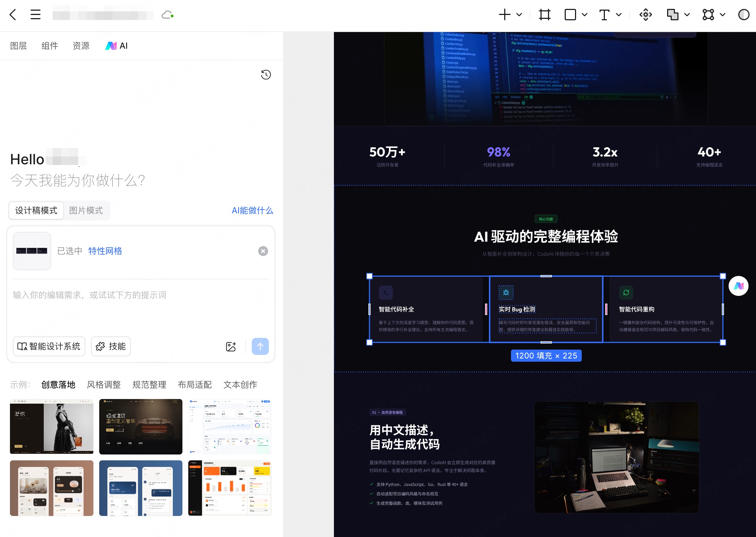Focus the AI prompt input field

point(141,306)
